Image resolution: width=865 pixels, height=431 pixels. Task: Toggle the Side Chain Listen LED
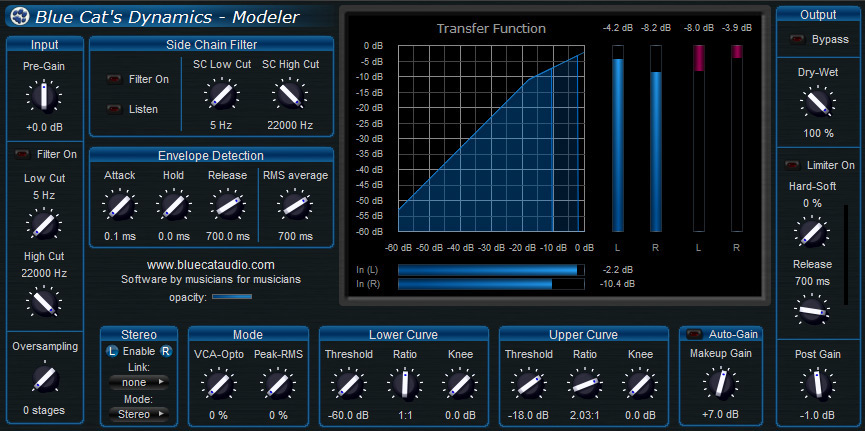(x=114, y=109)
